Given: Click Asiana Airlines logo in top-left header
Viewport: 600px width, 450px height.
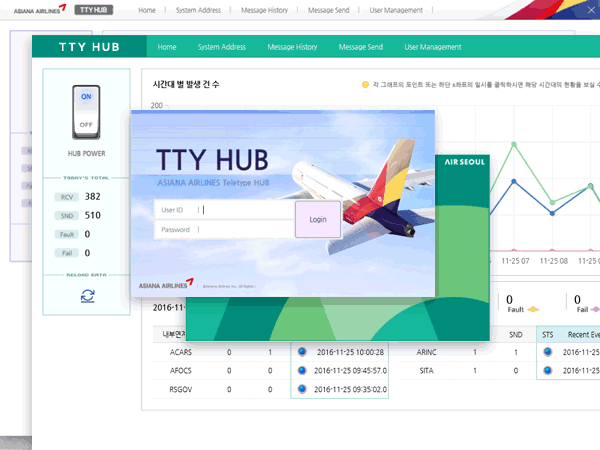Looking at the screenshot, I should (x=40, y=9).
